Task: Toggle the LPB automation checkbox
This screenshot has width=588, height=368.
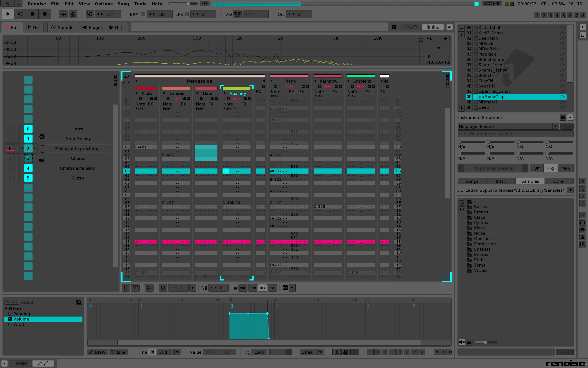Action: tap(187, 14)
